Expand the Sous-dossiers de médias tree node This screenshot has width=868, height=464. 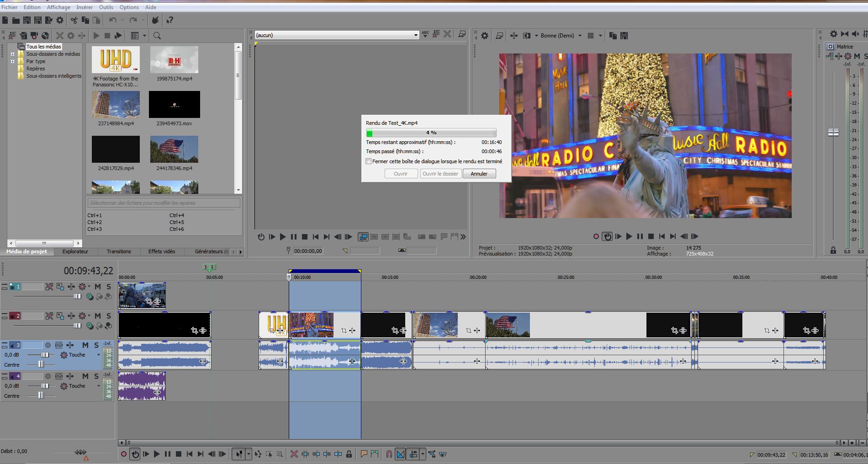coord(13,54)
